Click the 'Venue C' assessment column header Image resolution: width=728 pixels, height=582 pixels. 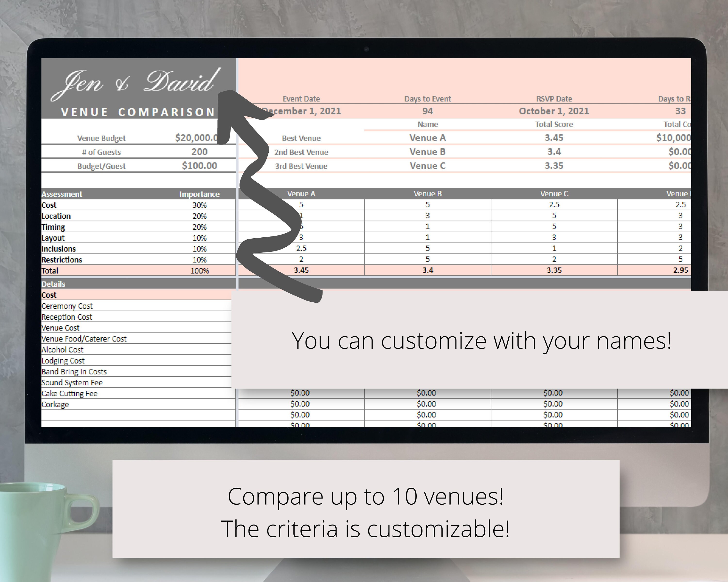click(x=554, y=194)
